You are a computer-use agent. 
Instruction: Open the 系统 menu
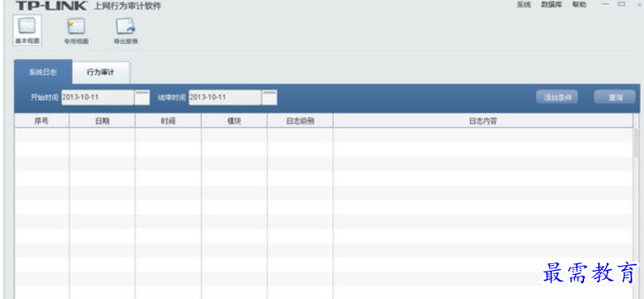tap(524, 5)
